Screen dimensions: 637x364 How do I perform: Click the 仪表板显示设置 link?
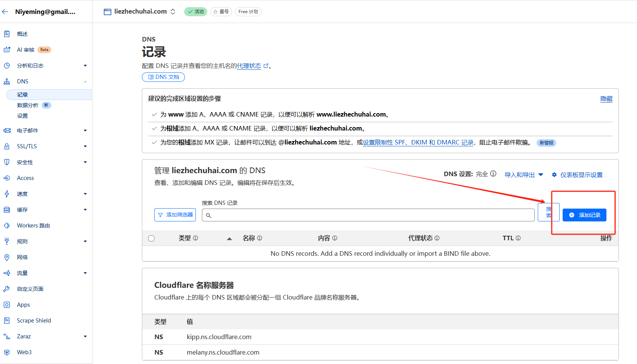point(581,175)
